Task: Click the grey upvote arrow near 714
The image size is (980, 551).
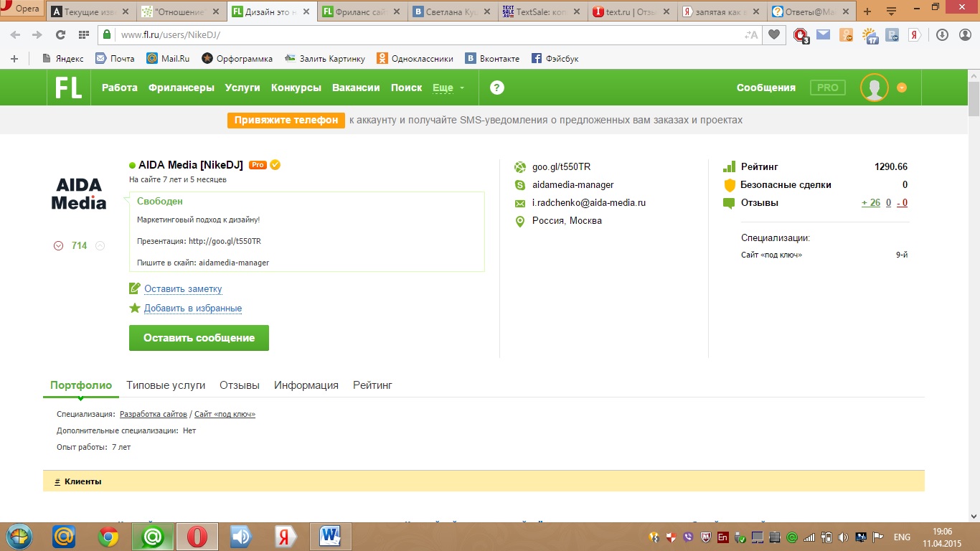Action: pyautogui.click(x=100, y=246)
